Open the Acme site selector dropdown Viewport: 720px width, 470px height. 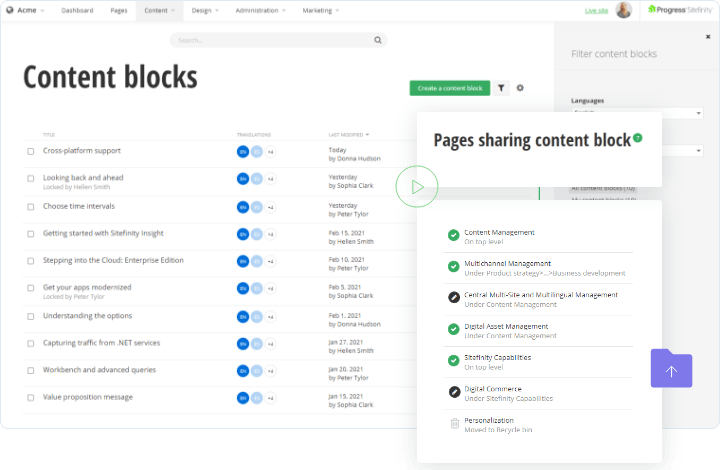[x=28, y=10]
